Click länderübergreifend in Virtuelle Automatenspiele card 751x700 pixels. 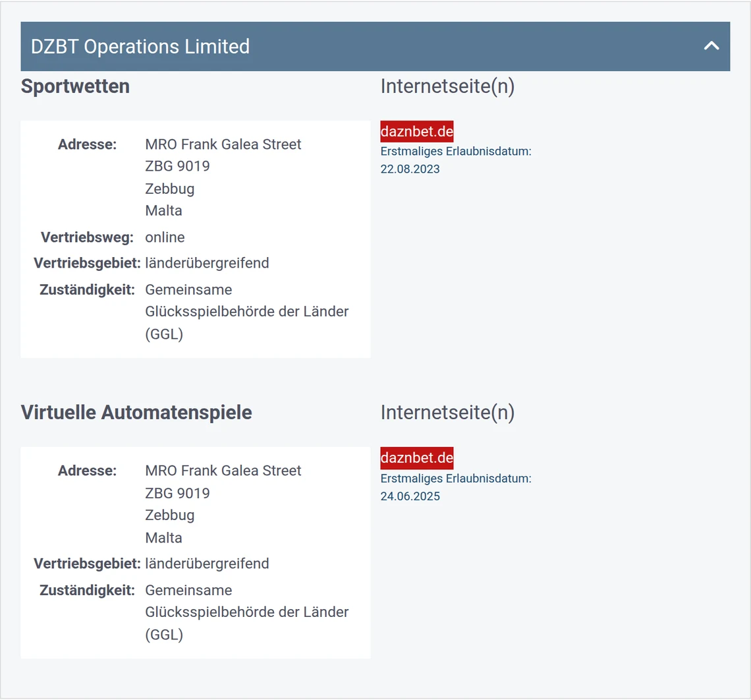pos(207,564)
